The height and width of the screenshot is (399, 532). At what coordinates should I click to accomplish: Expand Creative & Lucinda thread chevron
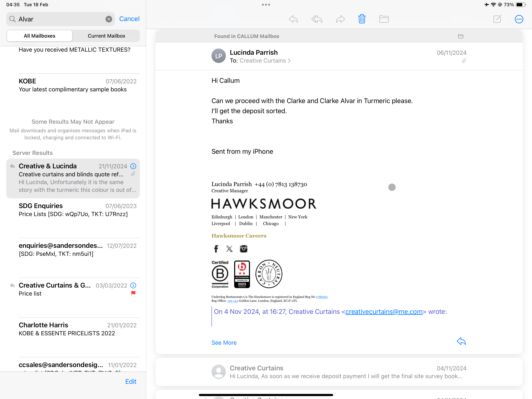[133, 166]
